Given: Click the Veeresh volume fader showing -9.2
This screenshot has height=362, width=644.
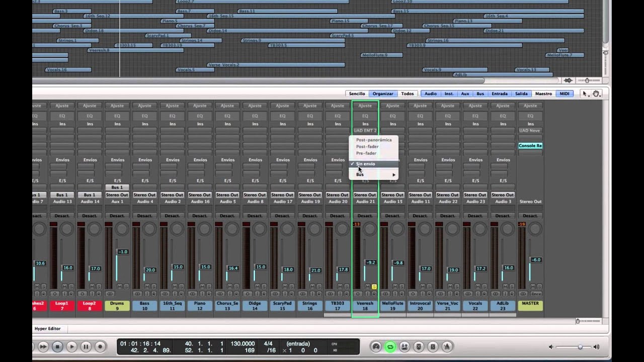Looking at the screenshot, I should [x=370, y=262].
